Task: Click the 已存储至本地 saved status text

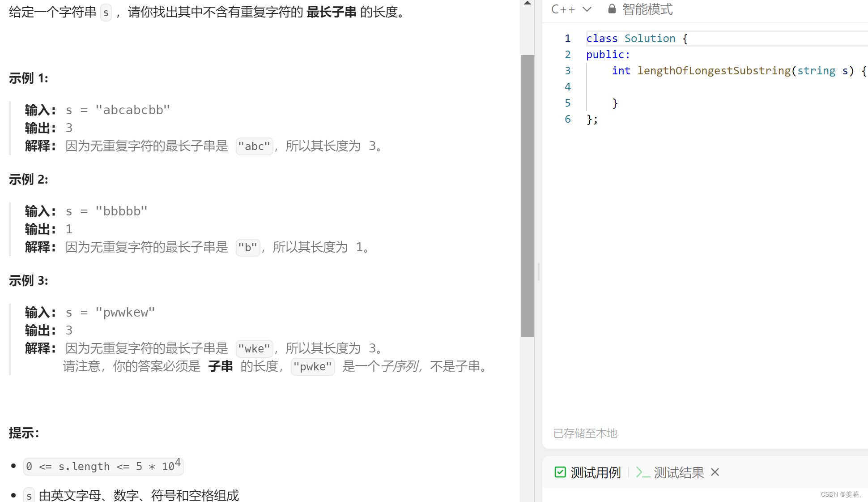Action: (585, 433)
